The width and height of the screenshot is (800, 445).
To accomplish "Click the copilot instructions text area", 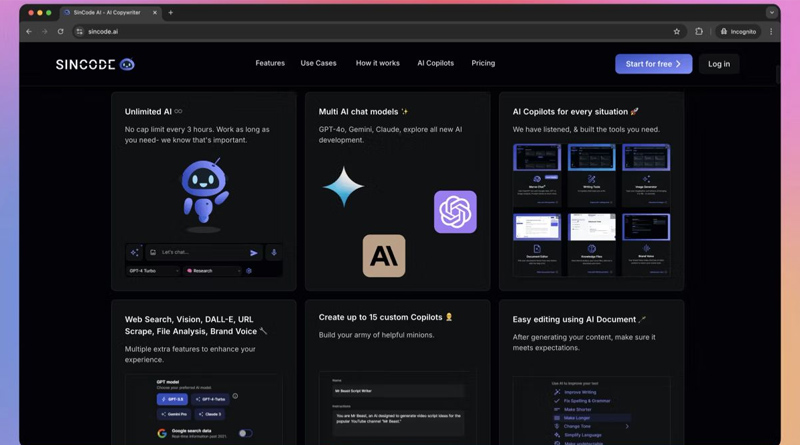I will [398, 423].
